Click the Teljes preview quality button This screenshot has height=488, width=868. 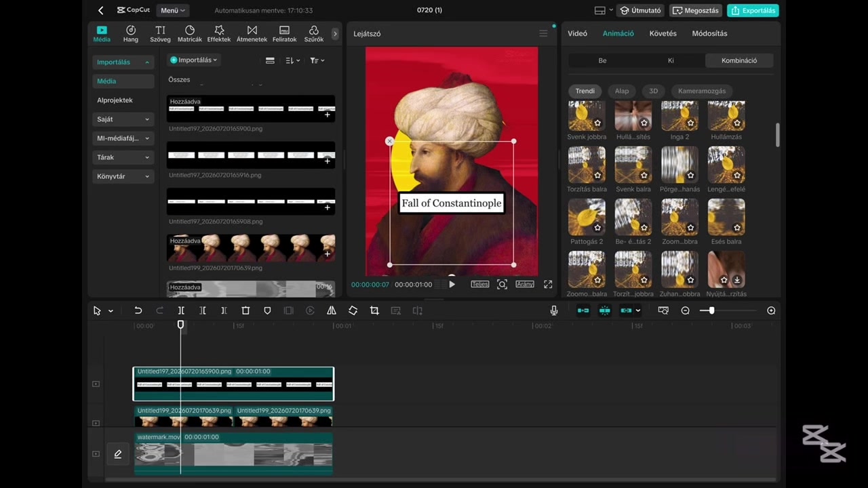tap(480, 285)
